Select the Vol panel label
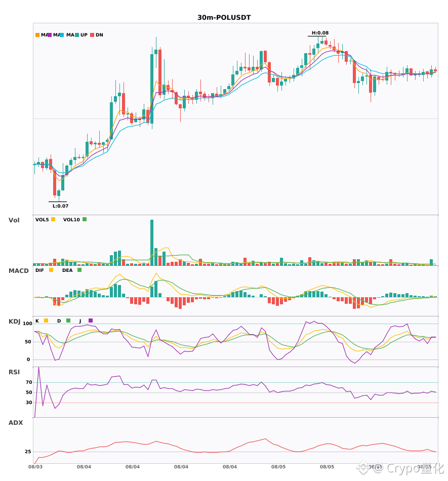This screenshot has width=448, height=481. point(14,220)
